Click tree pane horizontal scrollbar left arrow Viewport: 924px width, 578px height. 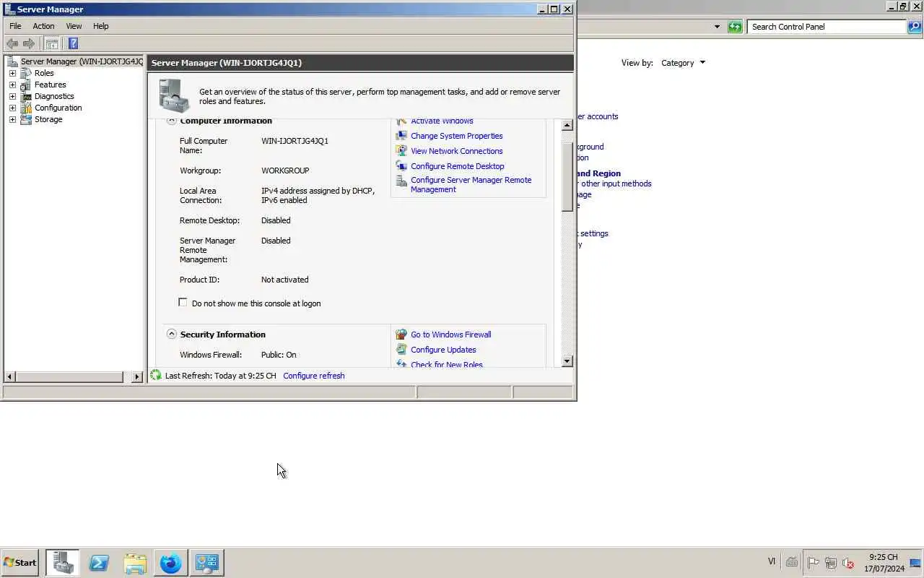tap(9, 376)
